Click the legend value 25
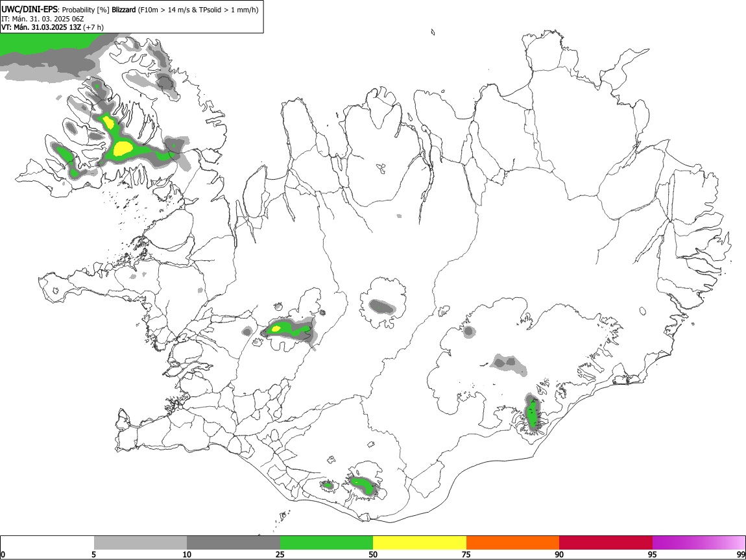 280,554
